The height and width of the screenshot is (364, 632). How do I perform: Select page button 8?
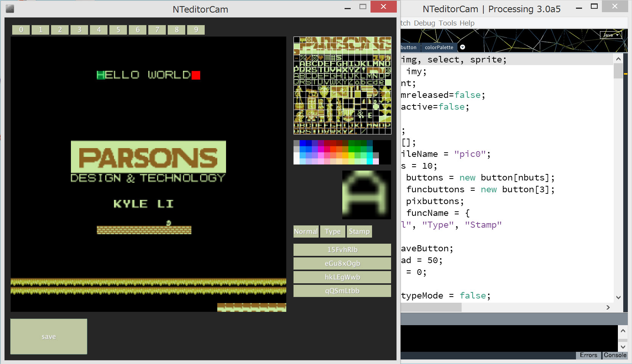pyautogui.click(x=176, y=30)
